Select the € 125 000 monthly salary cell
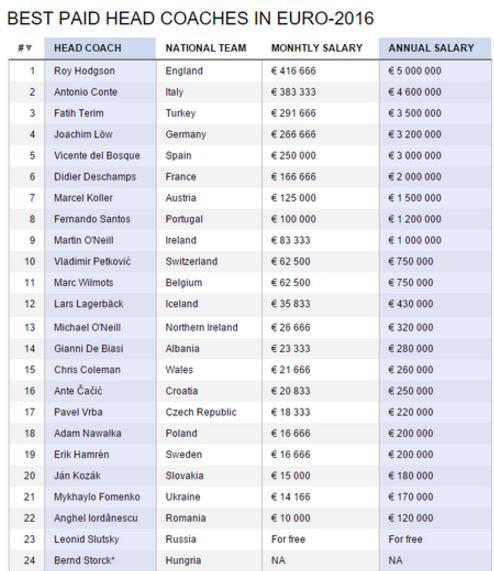This screenshot has height=571, width=494. click(x=293, y=198)
